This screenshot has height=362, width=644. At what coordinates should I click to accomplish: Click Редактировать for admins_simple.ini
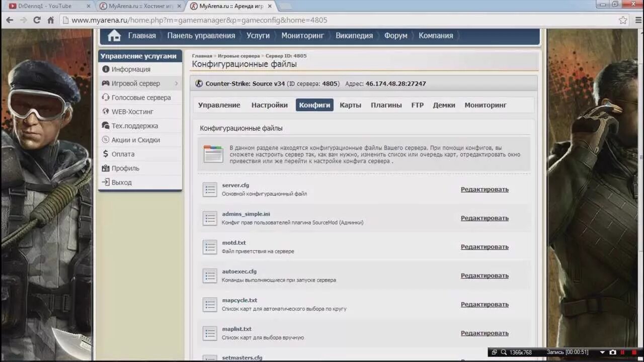tap(485, 218)
